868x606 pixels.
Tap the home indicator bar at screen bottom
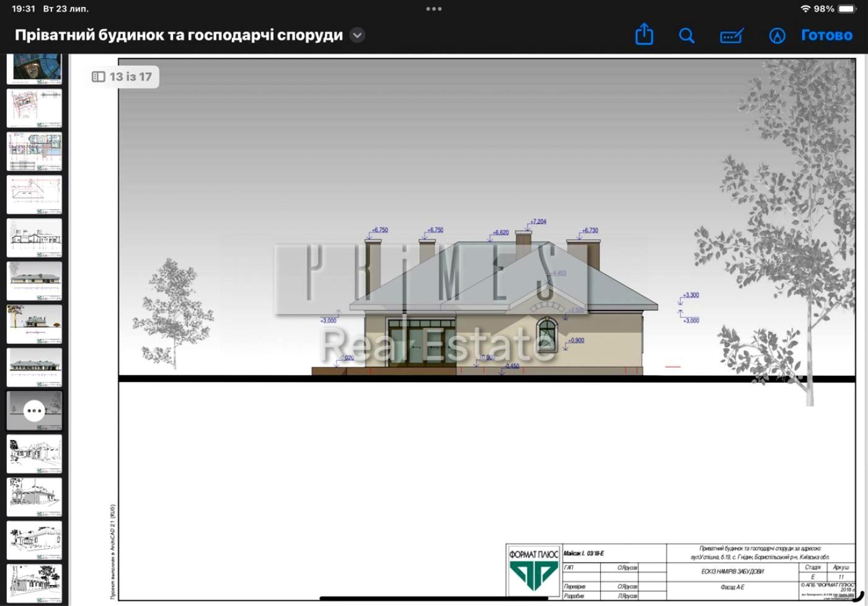click(434, 599)
